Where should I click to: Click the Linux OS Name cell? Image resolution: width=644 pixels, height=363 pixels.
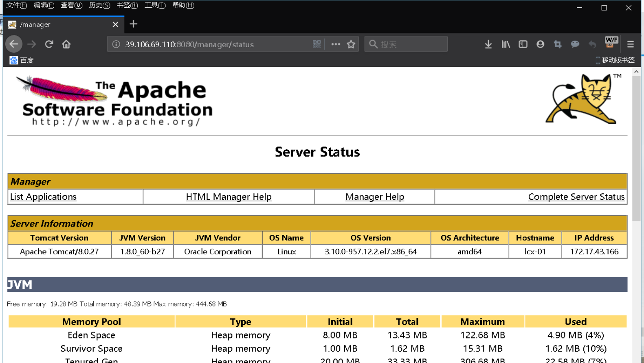(x=287, y=251)
